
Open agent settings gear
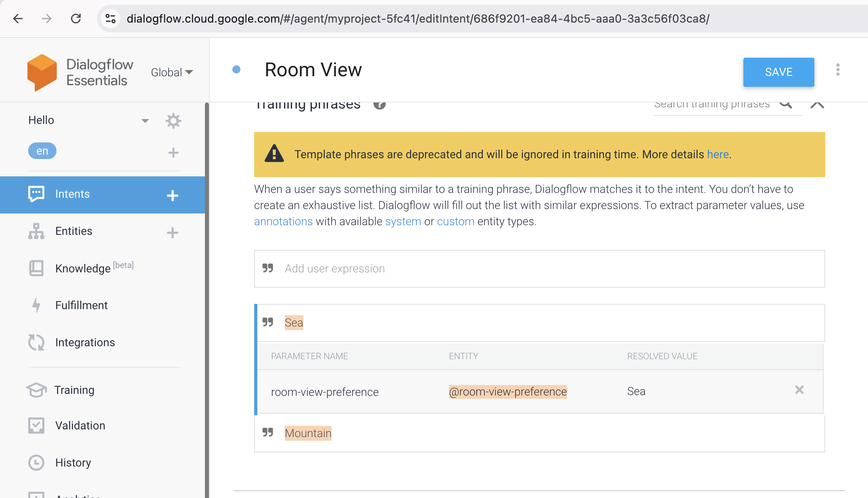pyautogui.click(x=173, y=121)
